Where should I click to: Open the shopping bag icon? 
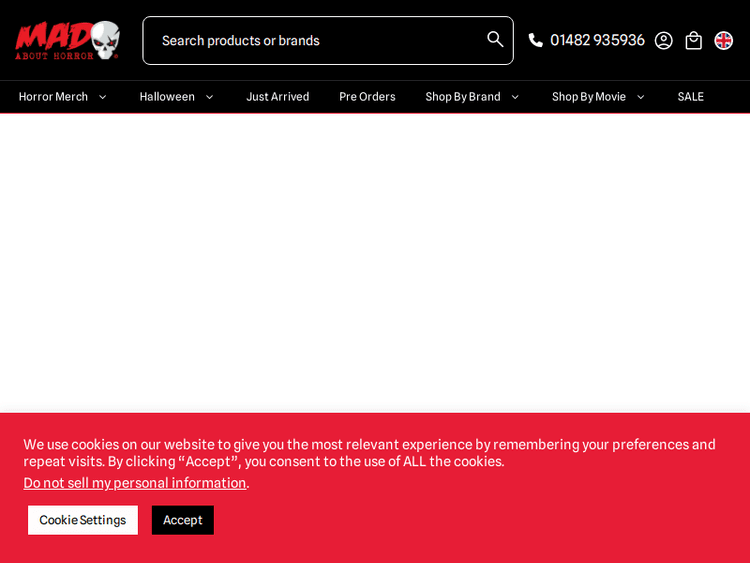(x=693, y=40)
